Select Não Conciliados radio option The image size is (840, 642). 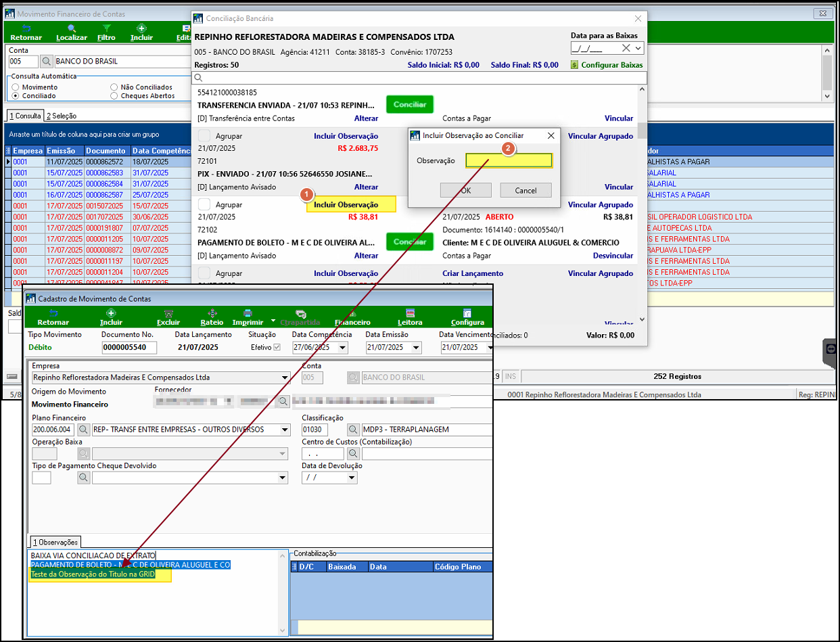[x=114, y=87]
